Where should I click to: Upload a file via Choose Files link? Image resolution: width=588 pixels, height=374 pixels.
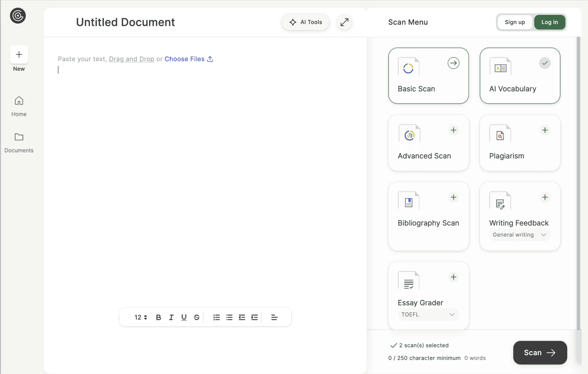point(184,59)
